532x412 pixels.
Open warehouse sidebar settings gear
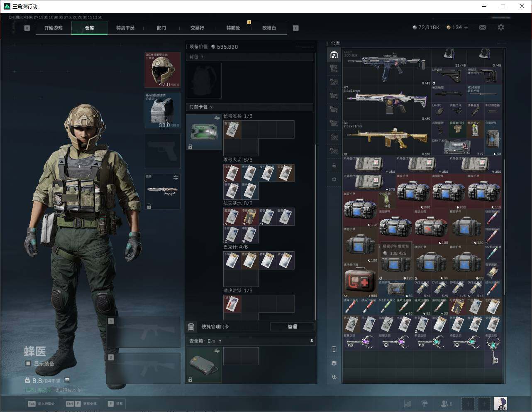click(x=334, y=179)
